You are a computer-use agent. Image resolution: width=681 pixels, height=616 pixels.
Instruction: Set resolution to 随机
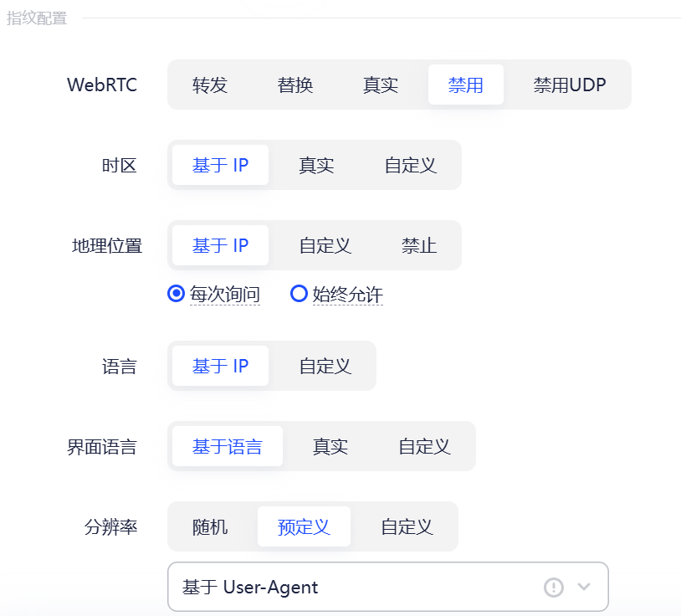pyautogui.click(x=209, y=526)
